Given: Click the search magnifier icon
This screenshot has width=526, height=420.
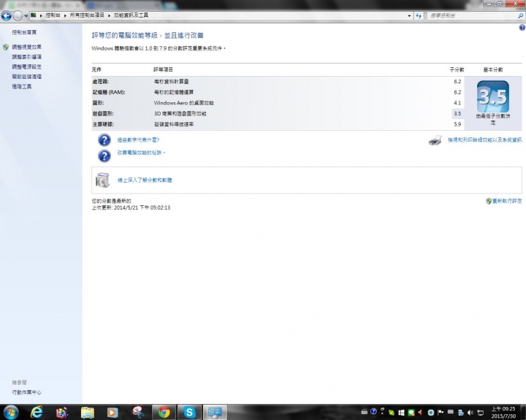Looking at the screenshot, I should pos(521,15).
